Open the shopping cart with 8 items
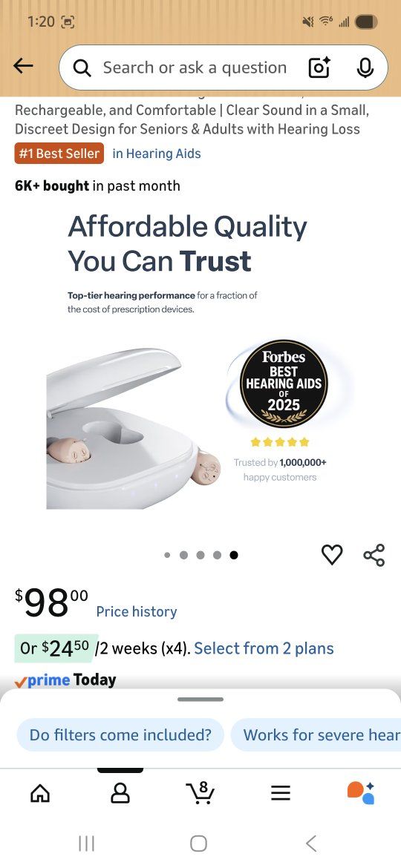This screenshot has width=401, height=868. pos(200,793)
